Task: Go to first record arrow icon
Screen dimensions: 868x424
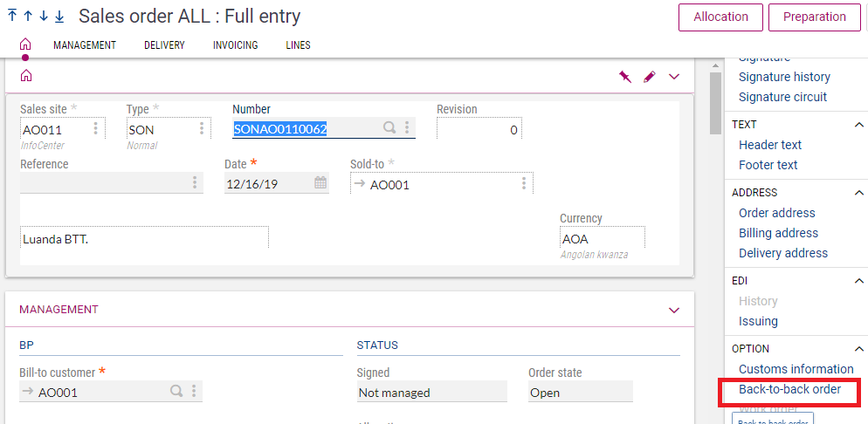Action: [x=12, y=17]
